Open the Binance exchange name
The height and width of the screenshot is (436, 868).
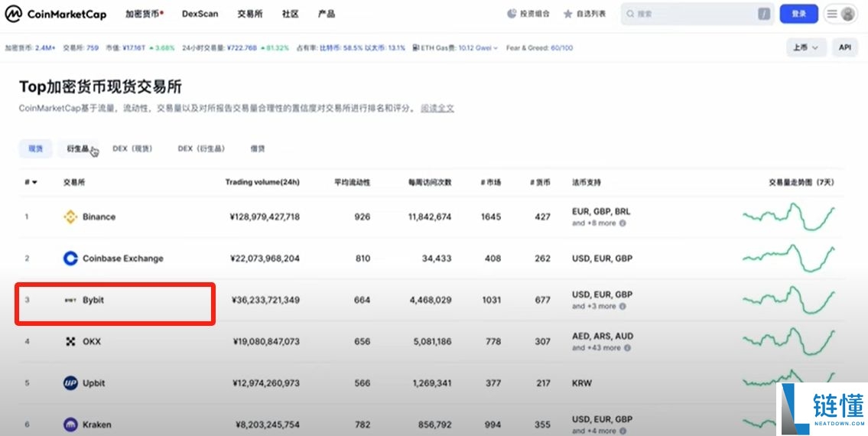point(99,216)
